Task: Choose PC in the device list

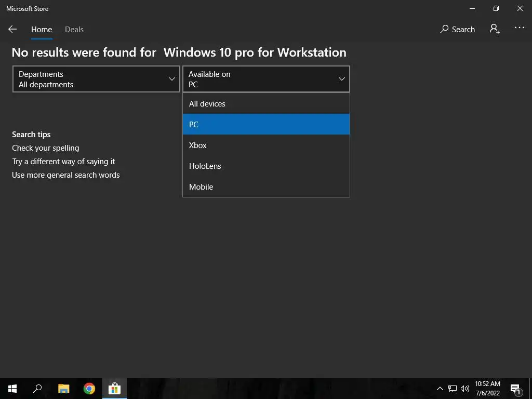Action: pos(266,124)
